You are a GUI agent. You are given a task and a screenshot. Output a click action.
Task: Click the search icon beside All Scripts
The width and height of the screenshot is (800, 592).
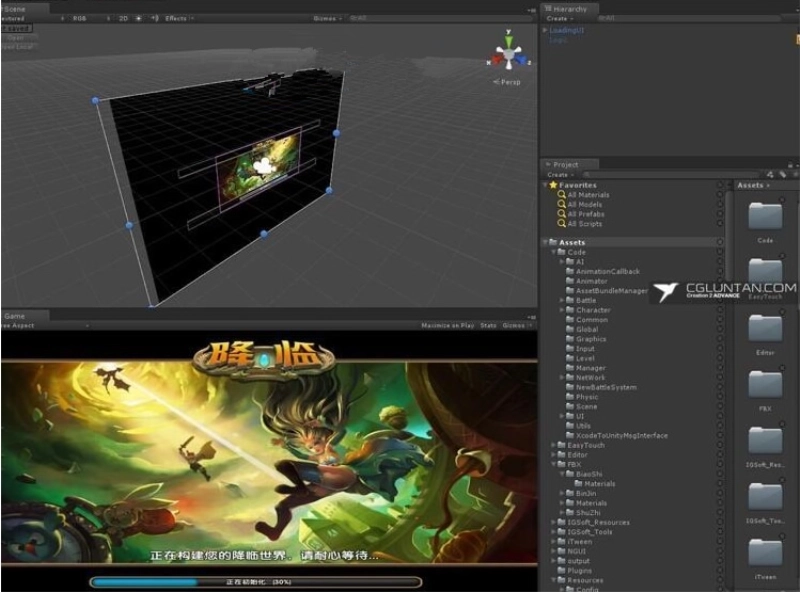tap(562, 224)
